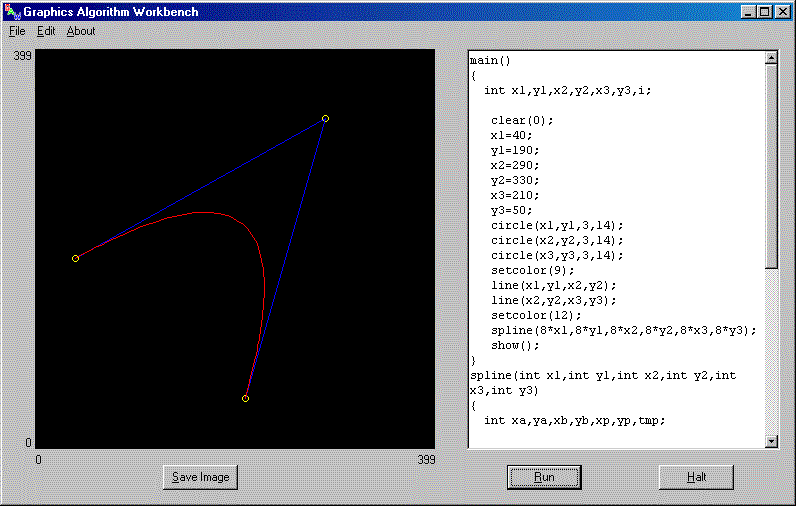Click the application icon in title bar
Viewport: 796px width, 506px height.
click(12, 12)
